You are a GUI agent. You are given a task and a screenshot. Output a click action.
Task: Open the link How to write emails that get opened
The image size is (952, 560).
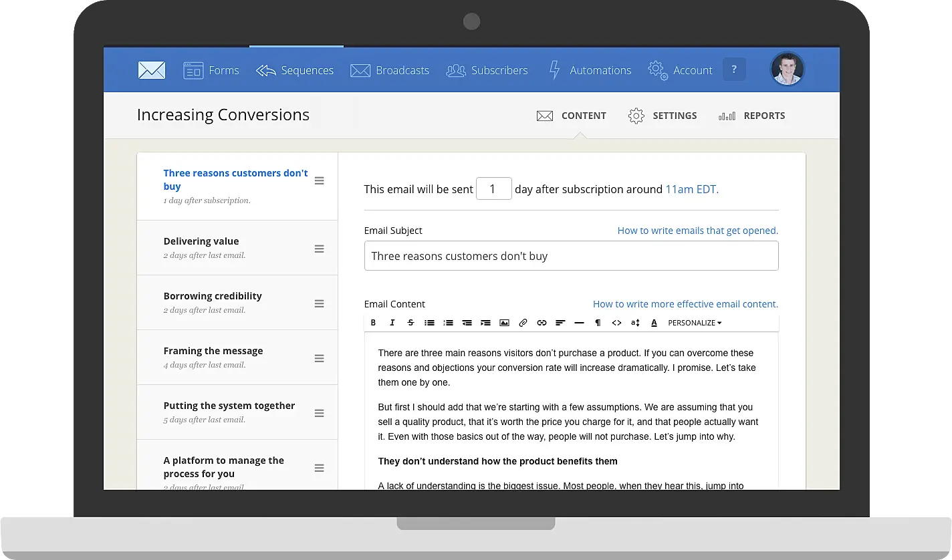coord(697,230)
